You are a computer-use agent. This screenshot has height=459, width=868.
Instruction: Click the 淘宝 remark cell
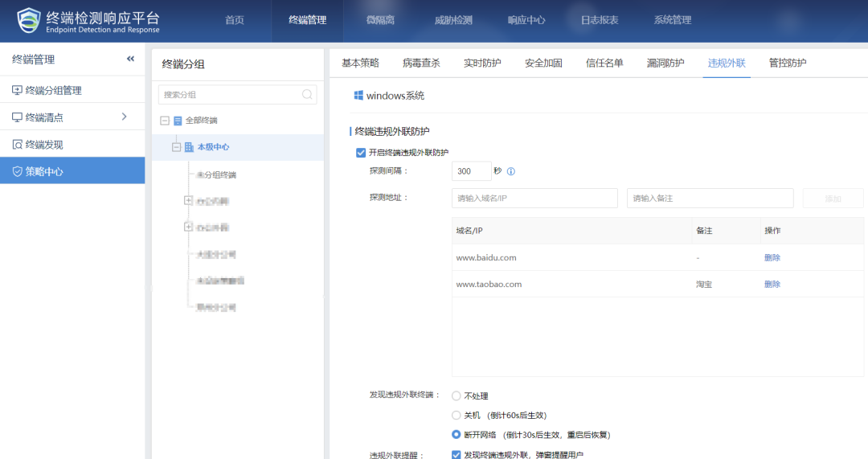click(x=726, y=285)
